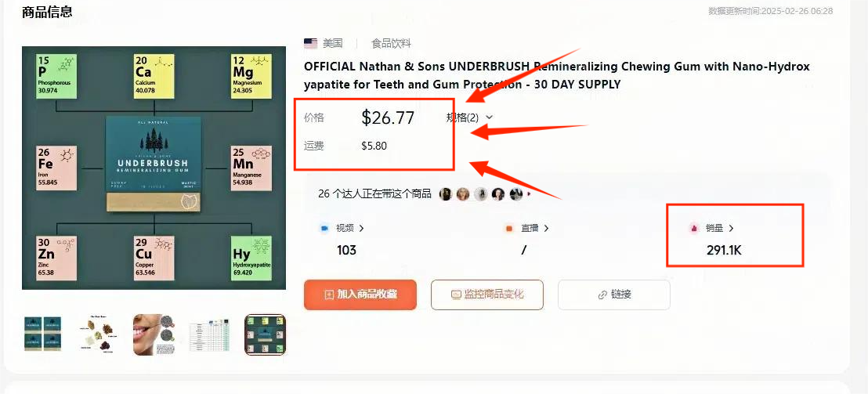Image resolution: width=868 pixels, height=394 pixels.
Task: Select first thumbnail with four gum boxes
Action: [42, 334]
